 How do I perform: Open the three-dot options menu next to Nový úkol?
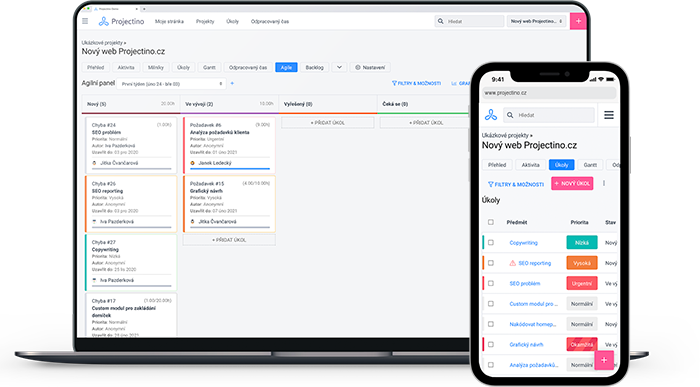click(x=604, y=183)
